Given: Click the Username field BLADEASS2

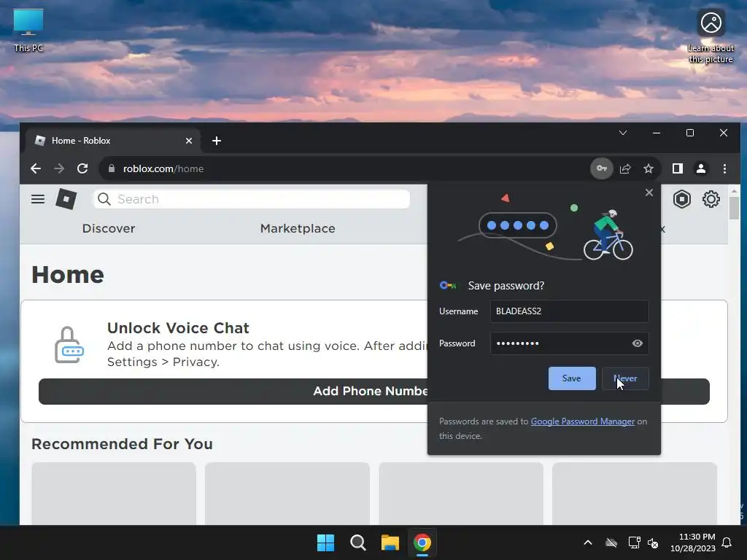Looking at the screenshot, I should (569, 311).
